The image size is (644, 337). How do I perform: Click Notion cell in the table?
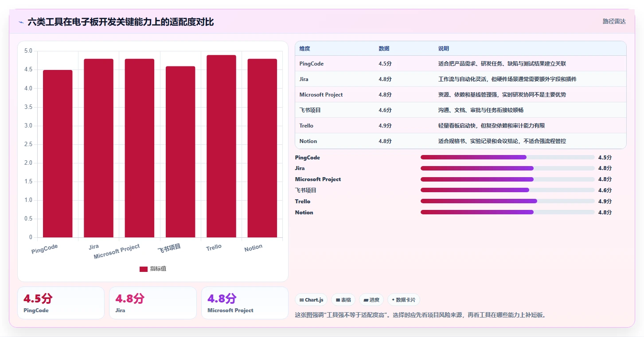pos(308,141)
